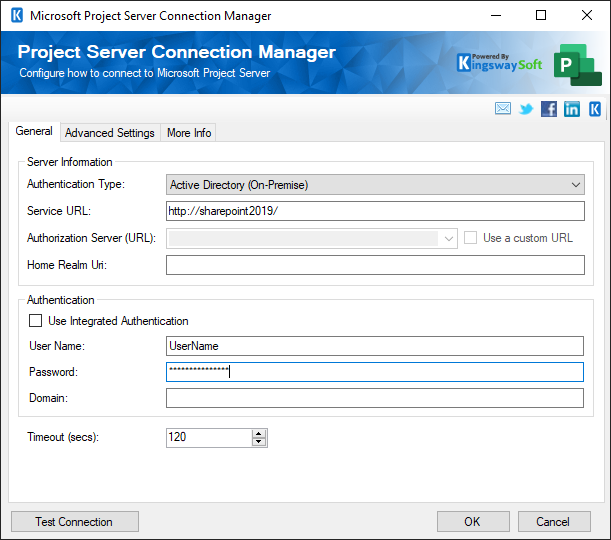
Task: Click the Home Realm Uri field
Action: click(x=375, y=265)
